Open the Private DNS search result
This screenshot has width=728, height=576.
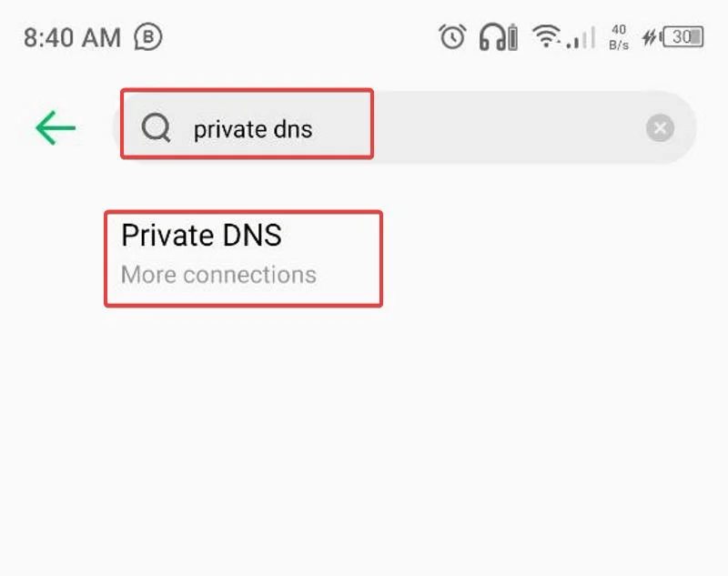[202, 236]
